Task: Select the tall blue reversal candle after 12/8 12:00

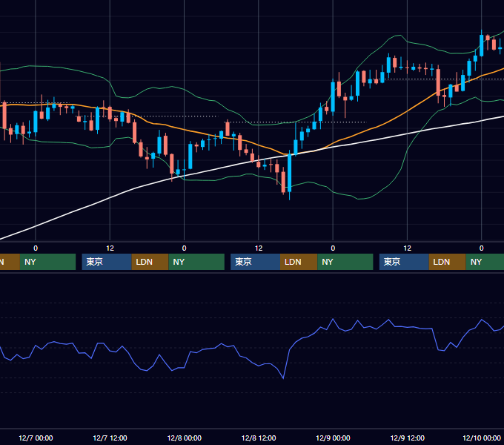Action: pyautogui.click(x=290, y=174)
